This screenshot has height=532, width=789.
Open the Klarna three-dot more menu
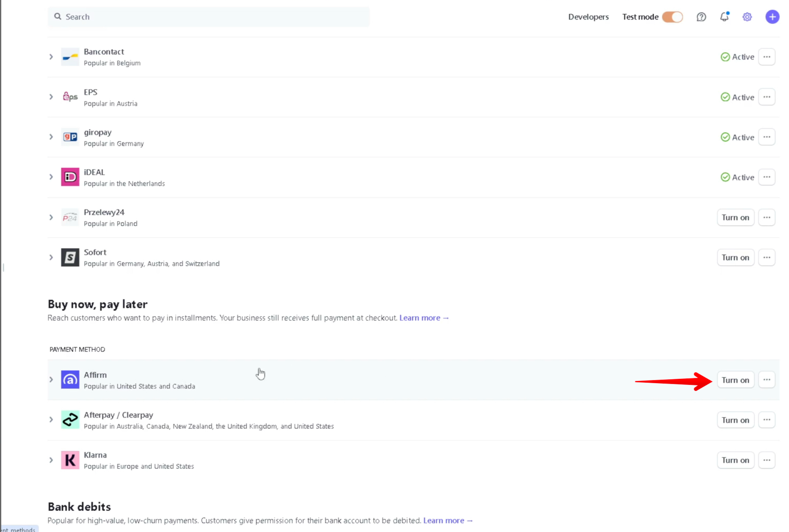(x=766, y=460)
